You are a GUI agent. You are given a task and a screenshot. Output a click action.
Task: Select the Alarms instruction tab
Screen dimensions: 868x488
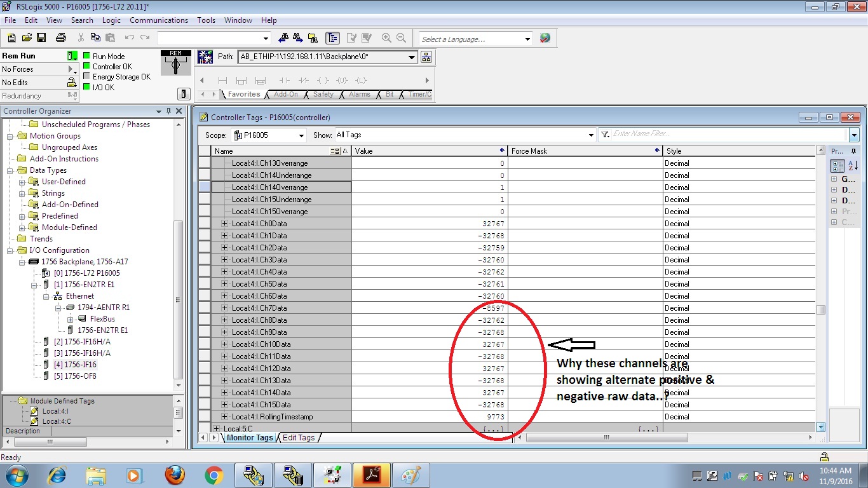point(359,94)
